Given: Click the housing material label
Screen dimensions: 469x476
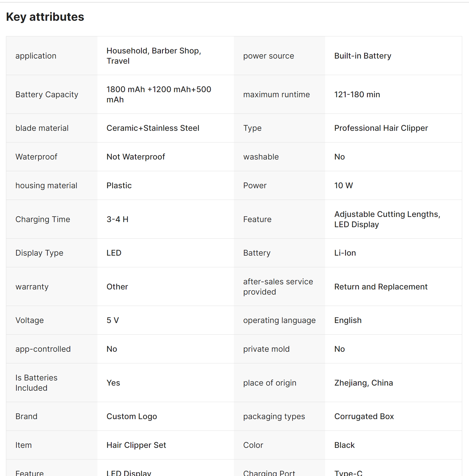Looking at the screenshot, I should pos(46,185).
